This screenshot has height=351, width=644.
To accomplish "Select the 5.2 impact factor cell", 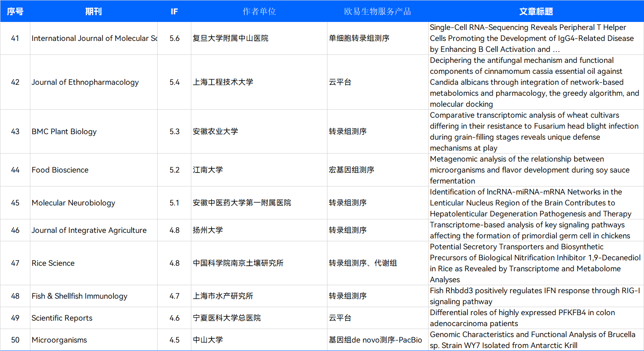I will (x=174, y=170).
